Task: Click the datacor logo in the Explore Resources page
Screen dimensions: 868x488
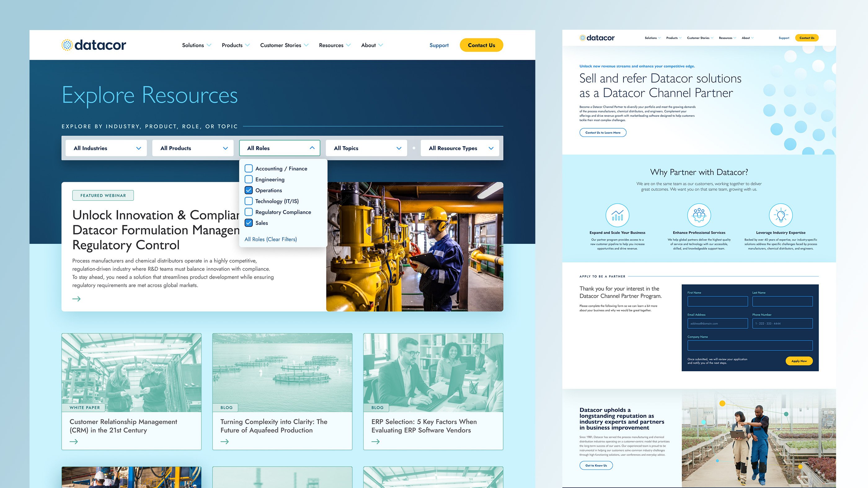Action: pos(94,45)
